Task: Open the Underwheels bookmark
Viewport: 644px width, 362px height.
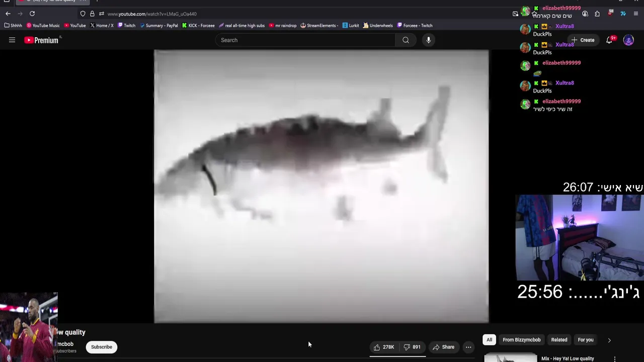Action: coord(378,26)
